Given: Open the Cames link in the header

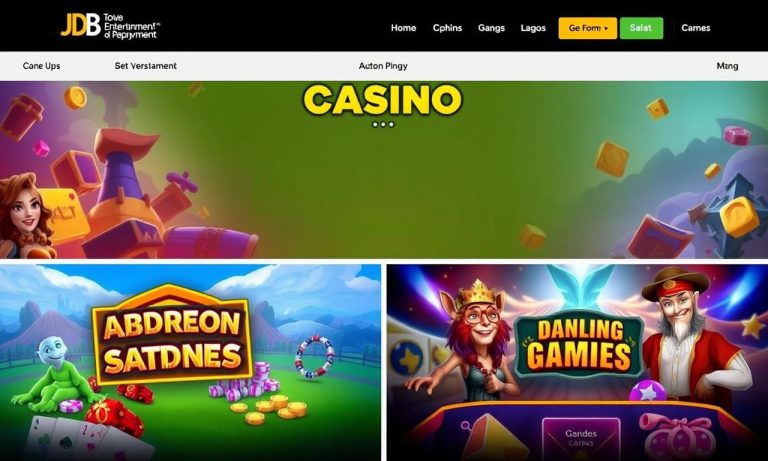Looking at the screenshot, I should coord(696,28).
